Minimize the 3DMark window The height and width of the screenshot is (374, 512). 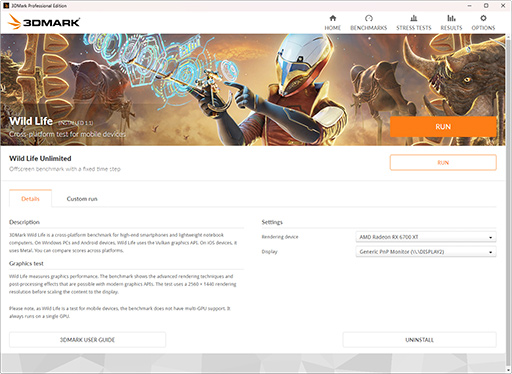(x=469, y=6)
